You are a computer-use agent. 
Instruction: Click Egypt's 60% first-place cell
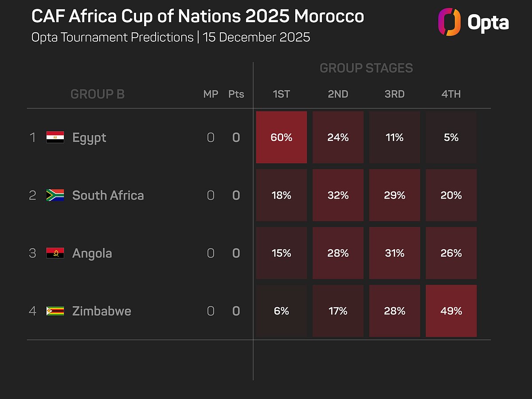(x=282, y=137)
